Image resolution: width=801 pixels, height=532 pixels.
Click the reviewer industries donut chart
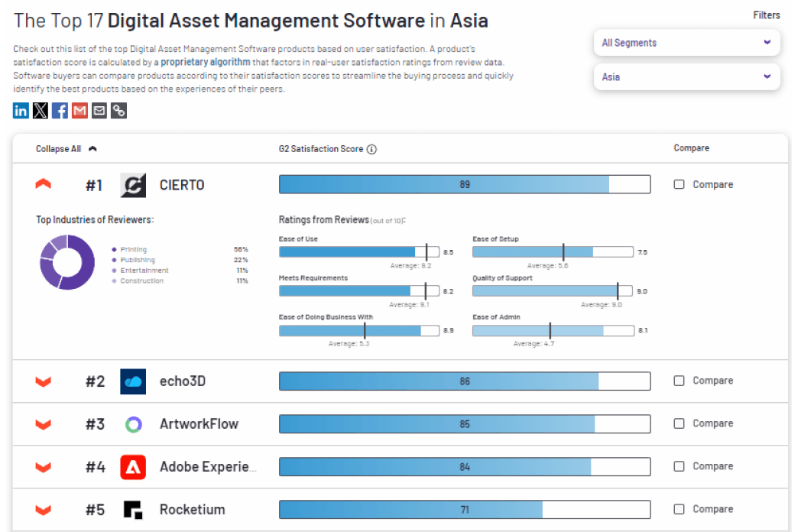tap(67, 262)
